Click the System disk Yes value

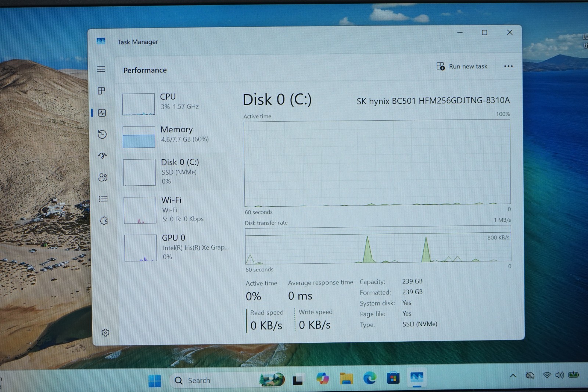pyautogui.click(x=407, y=303)
